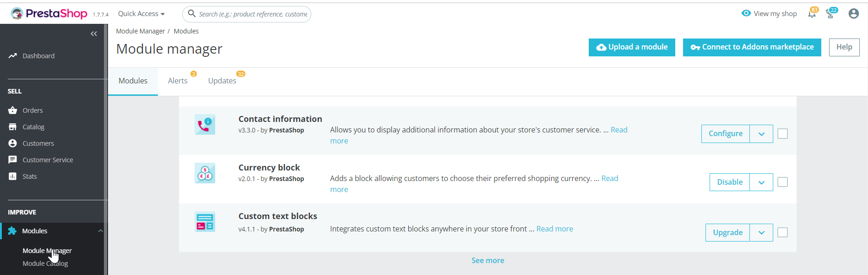Open dropdown arrow beside Disable button
This screenshot has width=868, height=275.
pyautogui.click(x=761, y=182)
